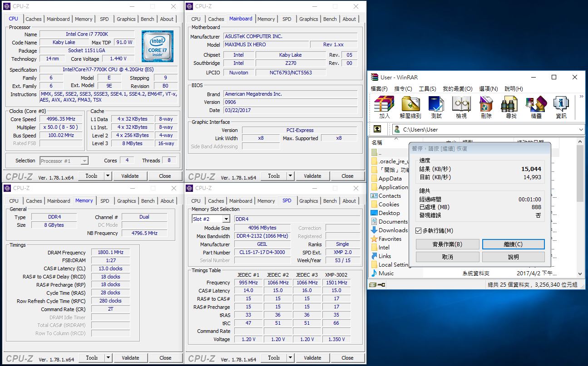Open Tools dropdown arrow in Memory window

(x=109, y=358)
